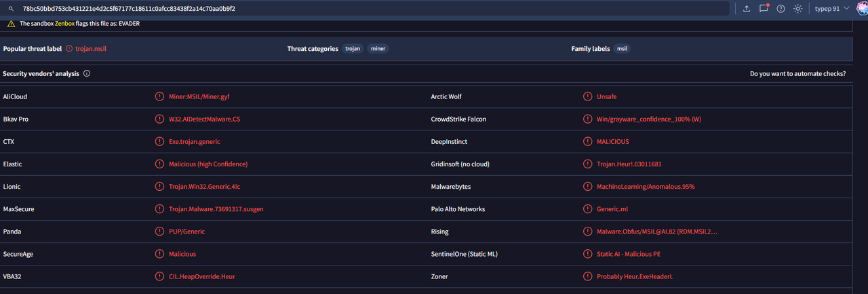
Task: Click the AliCloud vendor name
Action: pyautogui.click(x=15, y=96)
